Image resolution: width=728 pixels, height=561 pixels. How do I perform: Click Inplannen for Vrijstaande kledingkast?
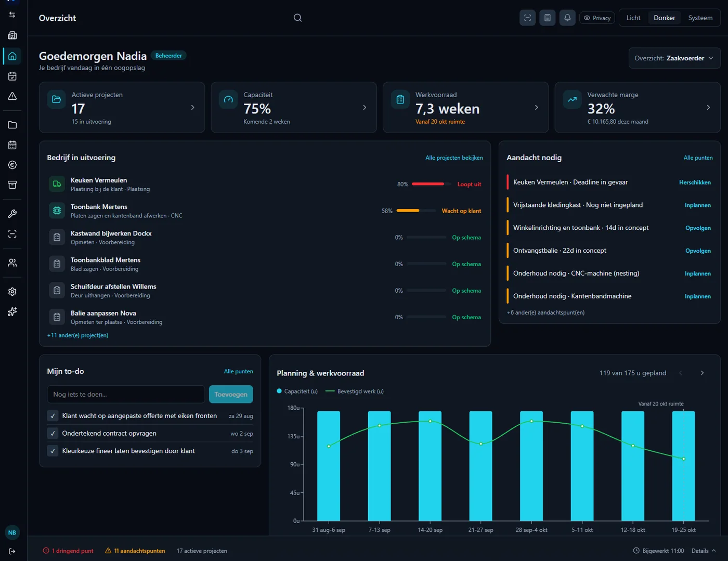(698, 205)
